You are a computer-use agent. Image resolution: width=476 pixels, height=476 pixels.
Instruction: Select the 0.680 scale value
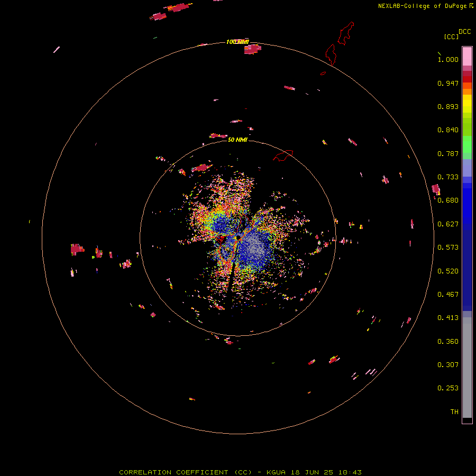[448, 200]
